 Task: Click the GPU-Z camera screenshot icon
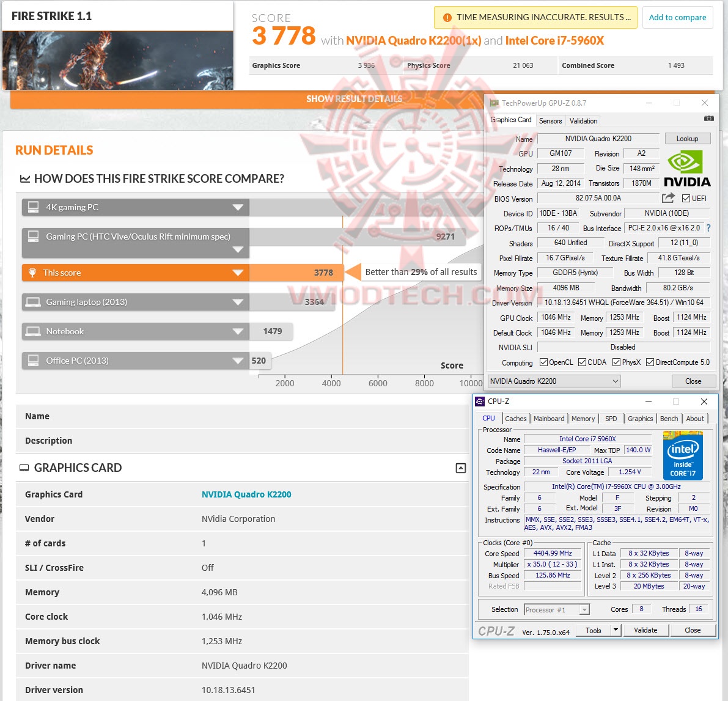(x=708, y=119)
